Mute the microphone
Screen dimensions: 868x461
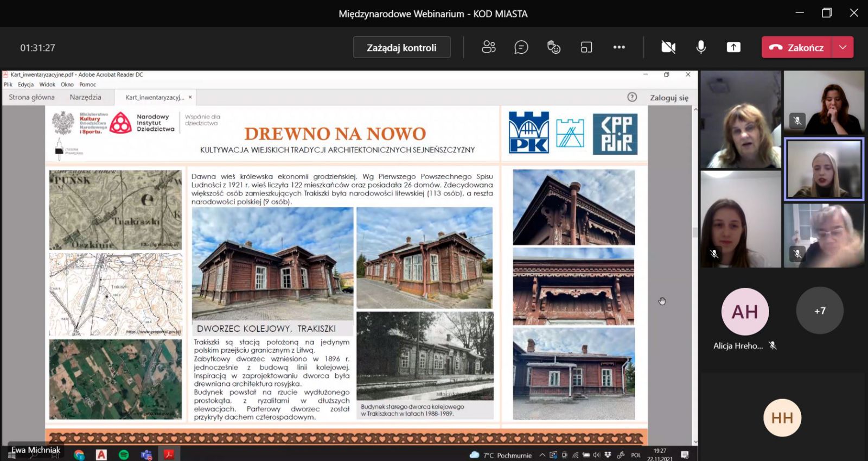[x=701, y=47]
